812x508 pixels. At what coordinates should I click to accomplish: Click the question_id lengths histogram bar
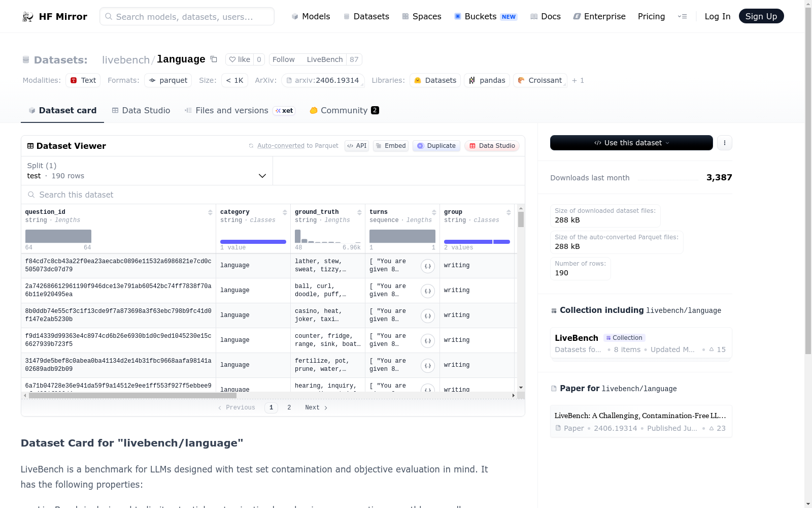point(58,236)
